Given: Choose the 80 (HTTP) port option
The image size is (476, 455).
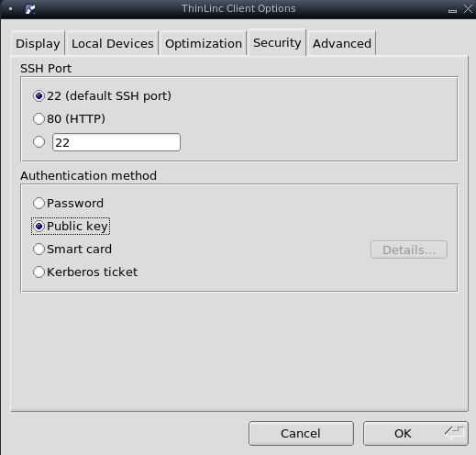Looking at the screenshot, I should [x=69, y=118].
